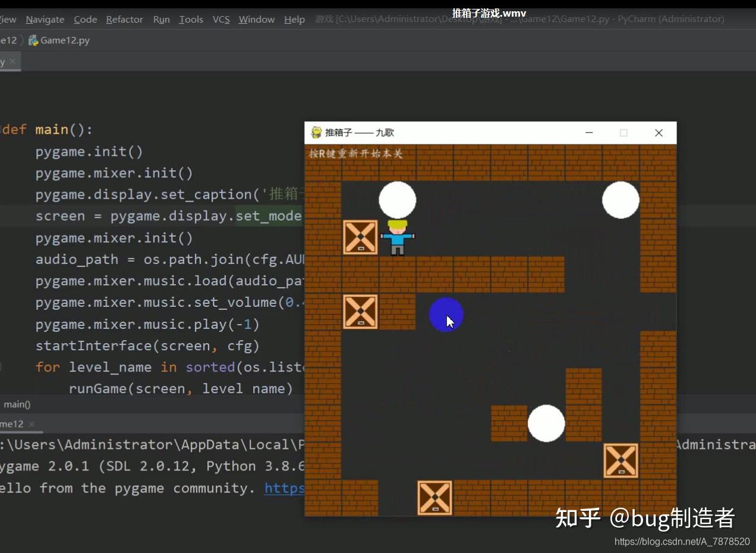Viewport: 756px width, 553px height.
Task: Follow the https pygame community link
Action: 285,488
